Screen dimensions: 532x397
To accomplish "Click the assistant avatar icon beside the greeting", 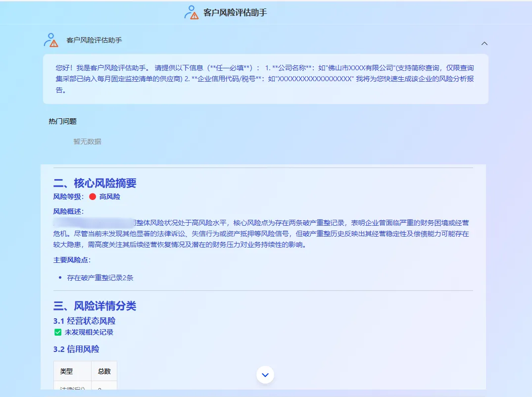I will click(x=51, y=40).
